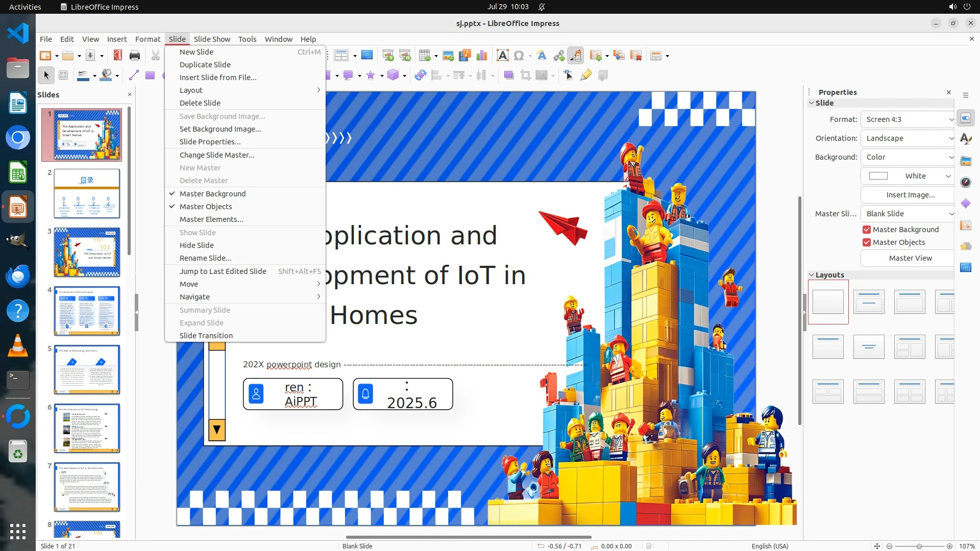Select the Crop Image tool
This screenshot has height=551, width=980.
point(525,76)
